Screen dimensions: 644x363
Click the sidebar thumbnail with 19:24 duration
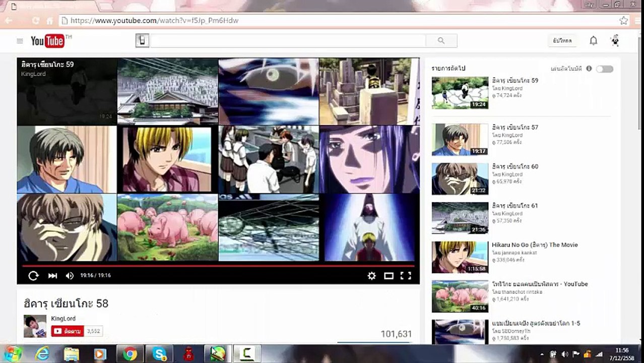[x=460, y=93]
